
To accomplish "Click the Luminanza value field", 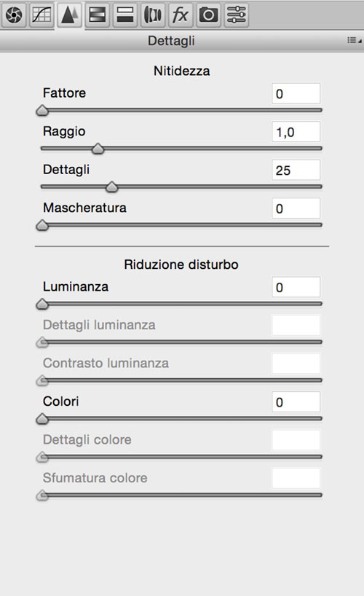I will [296, 287].
